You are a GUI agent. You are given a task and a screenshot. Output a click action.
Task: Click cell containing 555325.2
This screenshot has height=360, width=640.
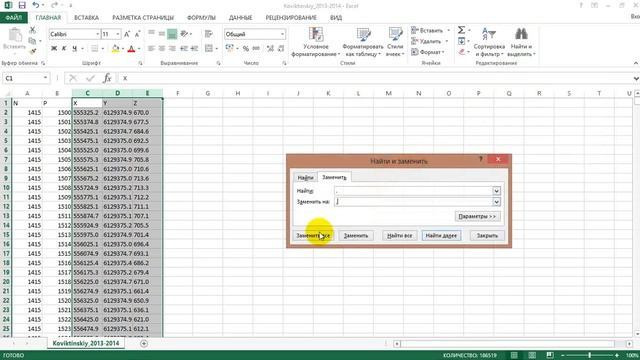pos(87,113)
